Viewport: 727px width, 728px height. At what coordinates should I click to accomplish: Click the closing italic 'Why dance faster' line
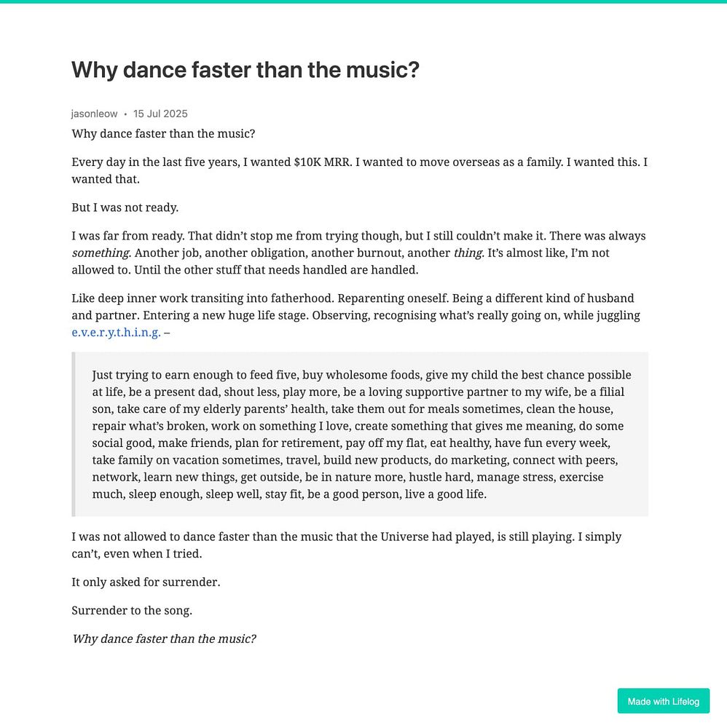tap(164, 638)
